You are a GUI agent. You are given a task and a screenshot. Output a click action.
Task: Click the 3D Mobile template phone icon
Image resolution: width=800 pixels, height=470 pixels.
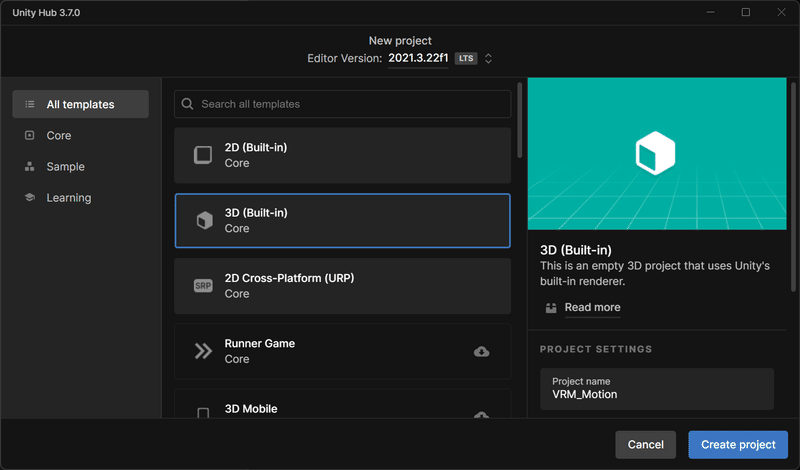(203, 413)
